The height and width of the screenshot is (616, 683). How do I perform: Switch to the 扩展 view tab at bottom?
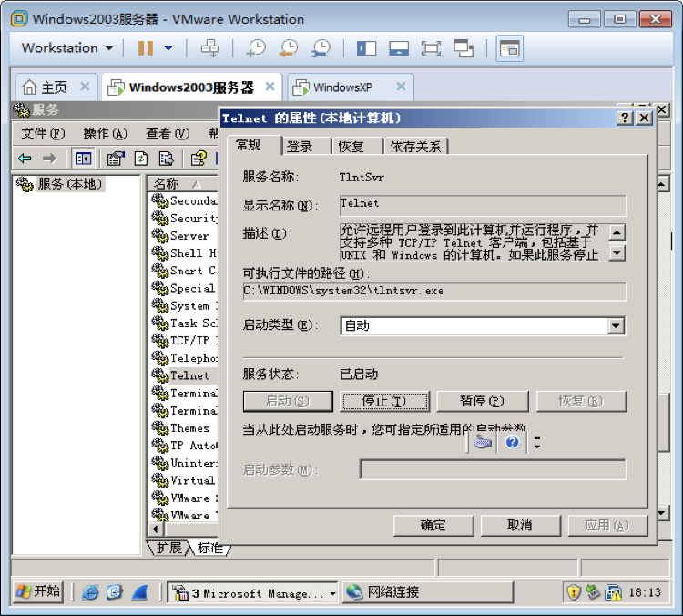click(x=169, y=548)
